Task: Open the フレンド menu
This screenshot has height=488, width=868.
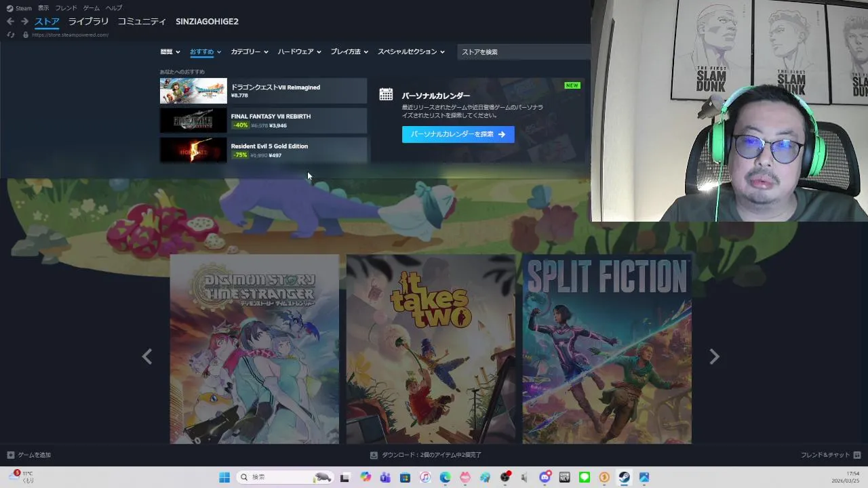Action: click(x=66, y=8)
